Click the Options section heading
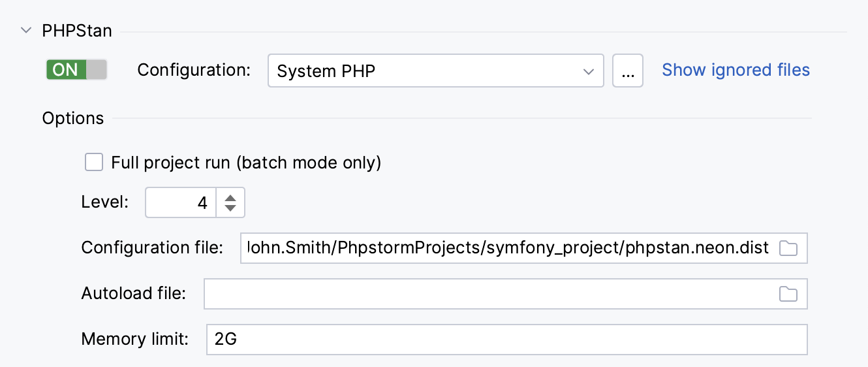The image size is (868, 367). point(73,118)
